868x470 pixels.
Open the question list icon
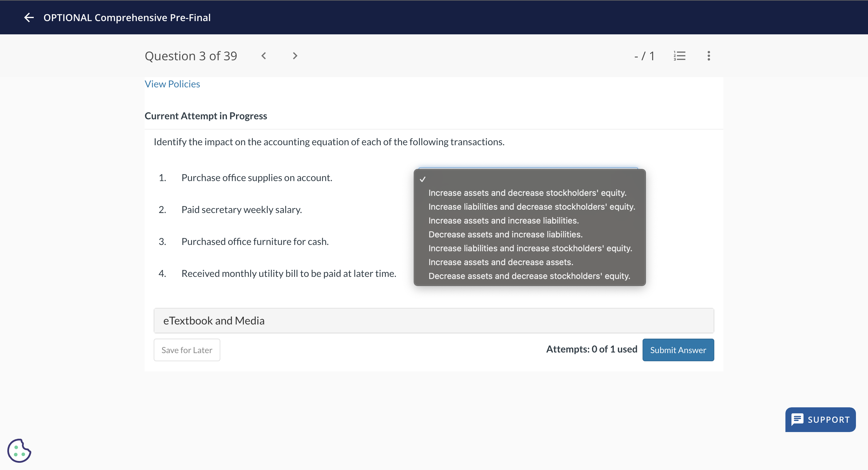point(679,56)
